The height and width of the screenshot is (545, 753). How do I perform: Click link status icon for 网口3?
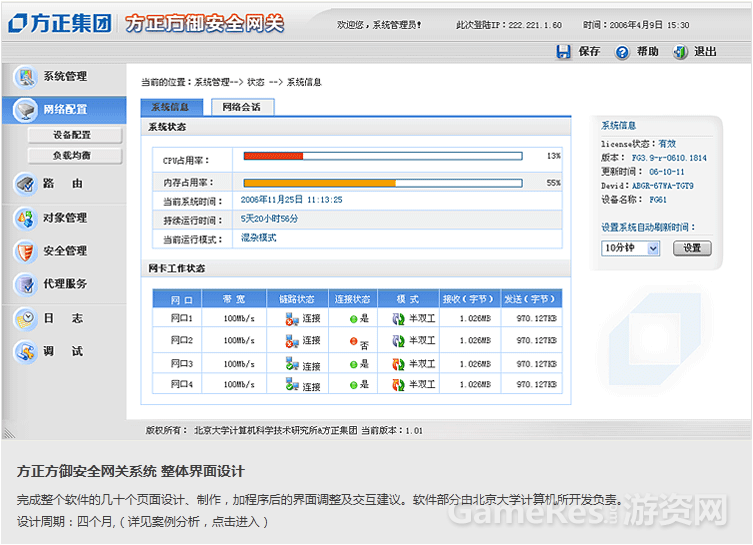pyautogui.click(x=292, y=363)
